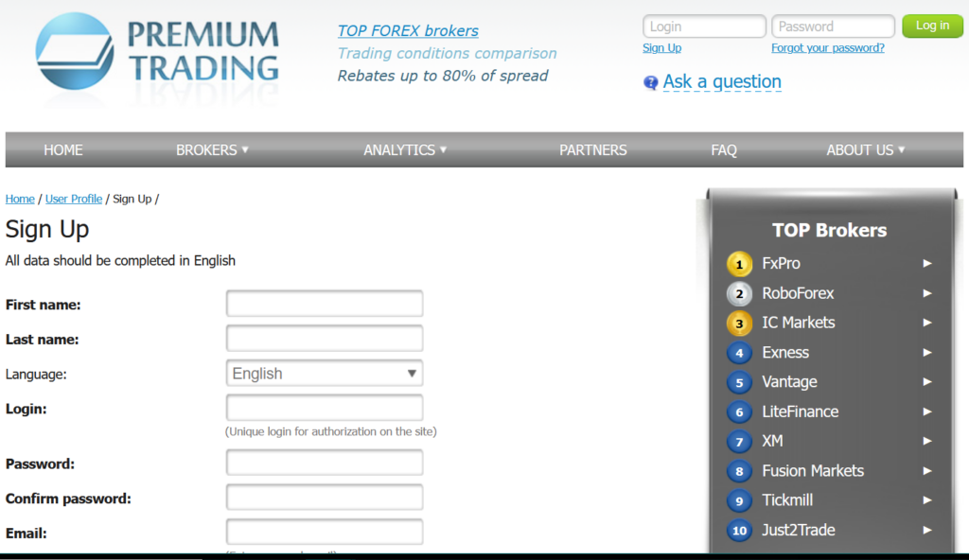Image resolution: width=969 pixels, height=560 pixels.
Task: Click the question mark icon beside Ask a question
Action: pyautogui.click(x=650, y=82)
